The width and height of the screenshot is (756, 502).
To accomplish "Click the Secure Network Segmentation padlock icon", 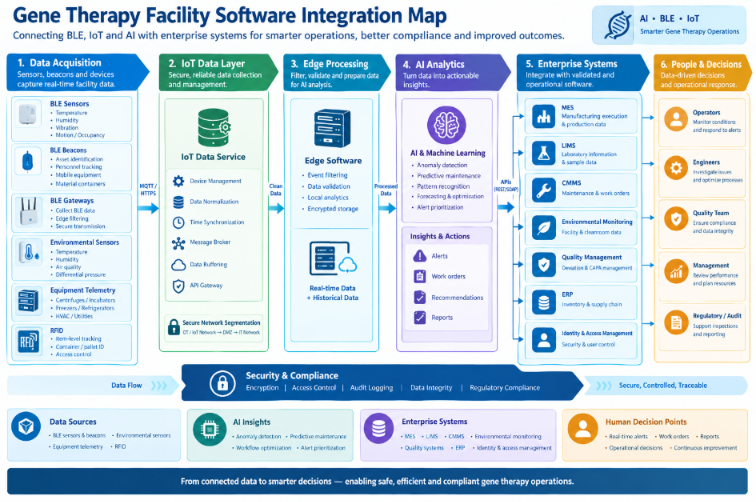I will pyautogui.click(x=174, y=326).
